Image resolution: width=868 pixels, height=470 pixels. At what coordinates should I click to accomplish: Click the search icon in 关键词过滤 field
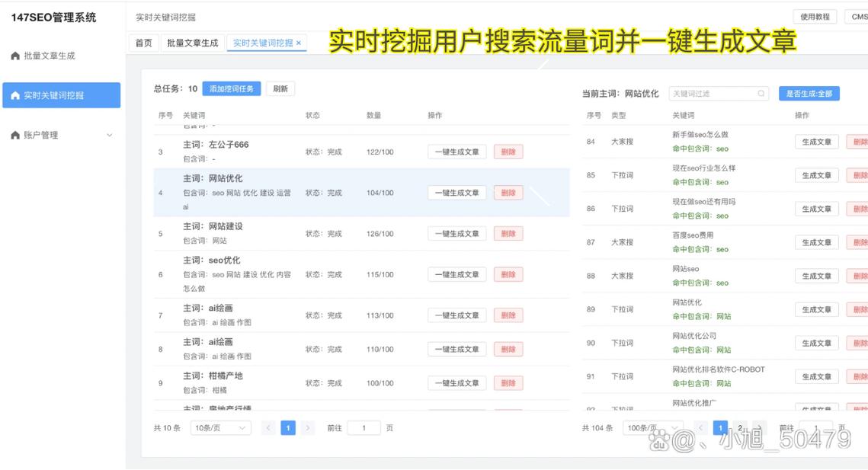click(761, 94)
